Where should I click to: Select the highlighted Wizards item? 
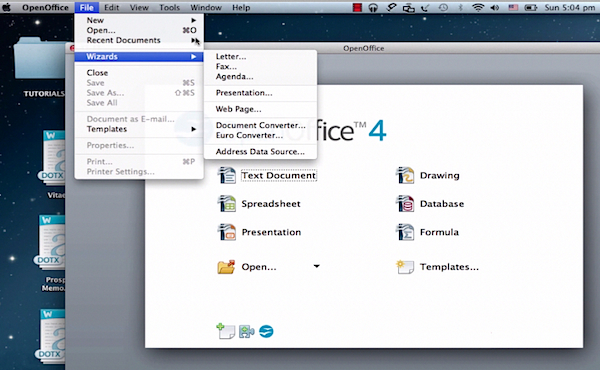(x=139, y=56)
